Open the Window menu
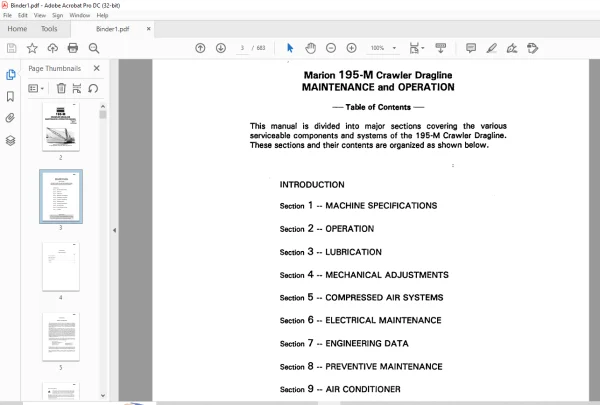The width and height of the screenshot is (600, 405). pos(80,15)
